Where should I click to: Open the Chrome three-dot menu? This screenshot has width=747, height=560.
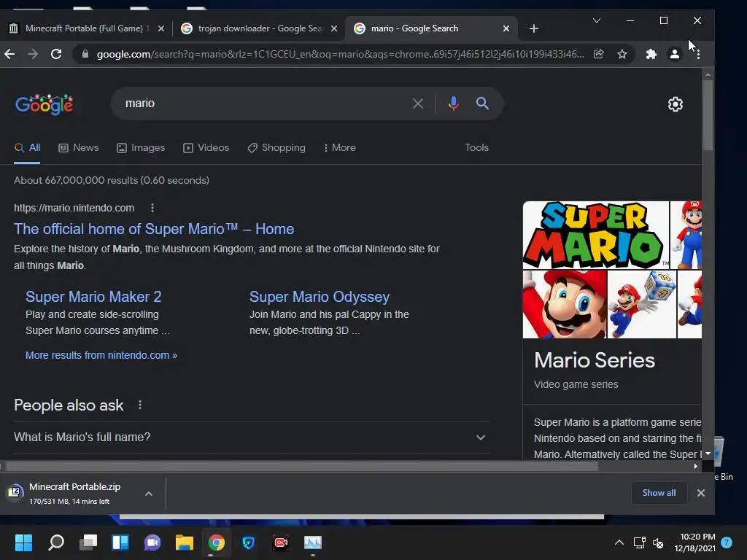click(698, 54)
